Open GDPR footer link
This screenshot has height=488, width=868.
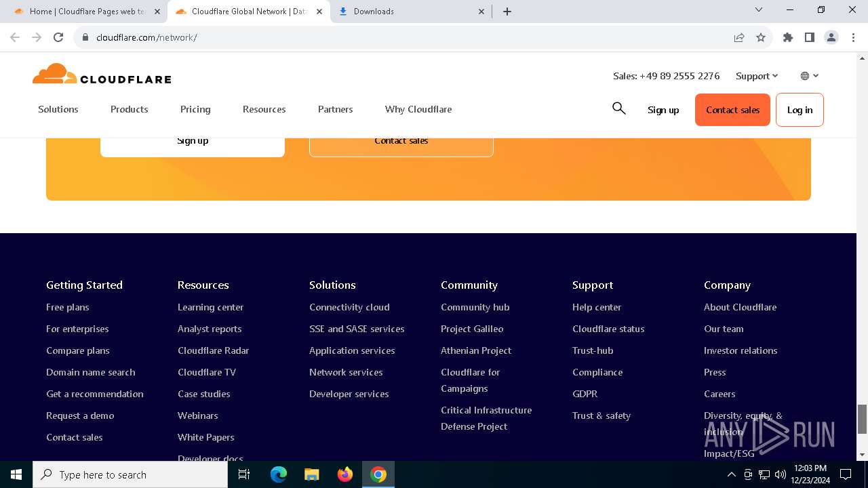pyautogui.click(x=585, y=394)
